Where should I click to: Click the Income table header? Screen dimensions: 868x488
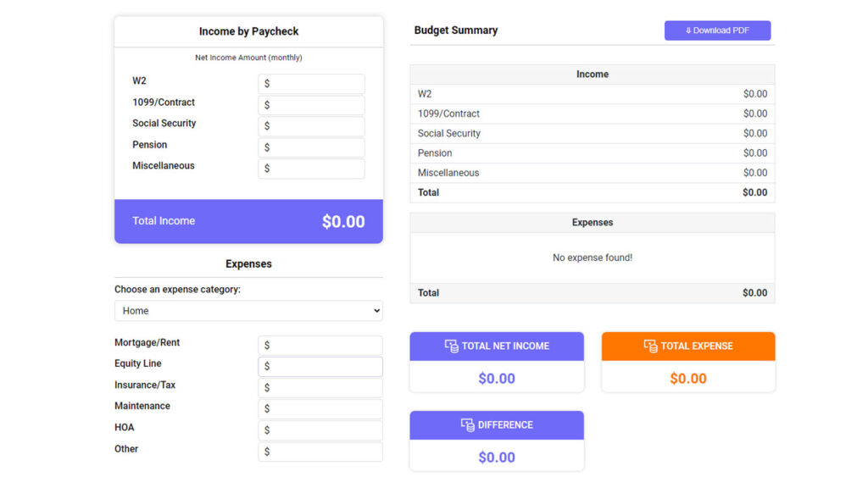pyautogui.click(x=593, y=75)
